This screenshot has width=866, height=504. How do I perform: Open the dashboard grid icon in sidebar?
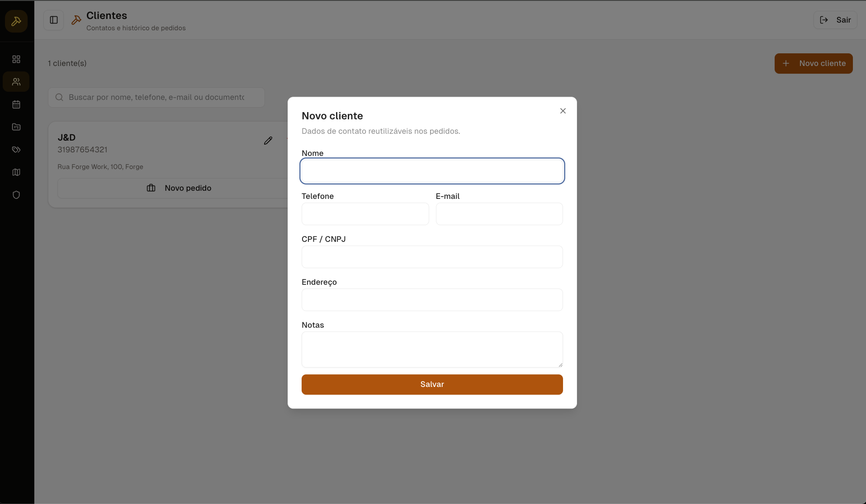pyautogui.click(x=16, y=59)
